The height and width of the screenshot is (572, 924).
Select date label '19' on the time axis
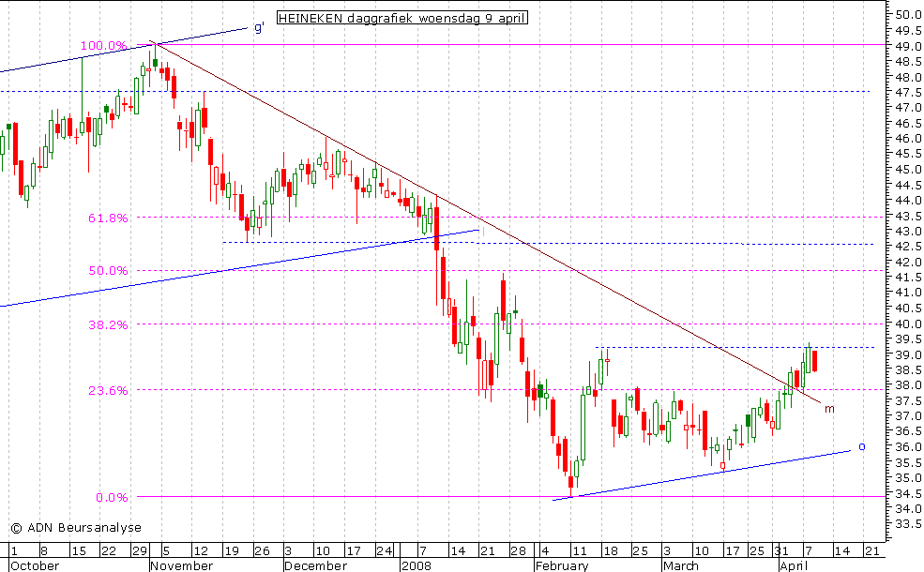231,550
